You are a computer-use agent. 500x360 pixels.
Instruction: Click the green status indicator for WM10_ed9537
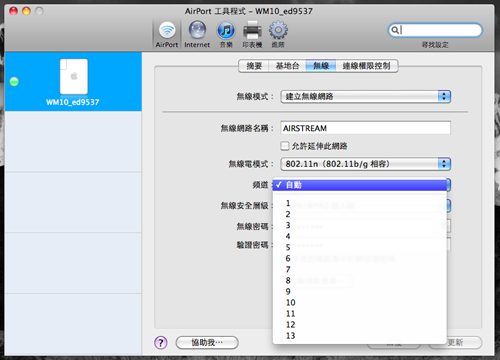coord(14,81)
